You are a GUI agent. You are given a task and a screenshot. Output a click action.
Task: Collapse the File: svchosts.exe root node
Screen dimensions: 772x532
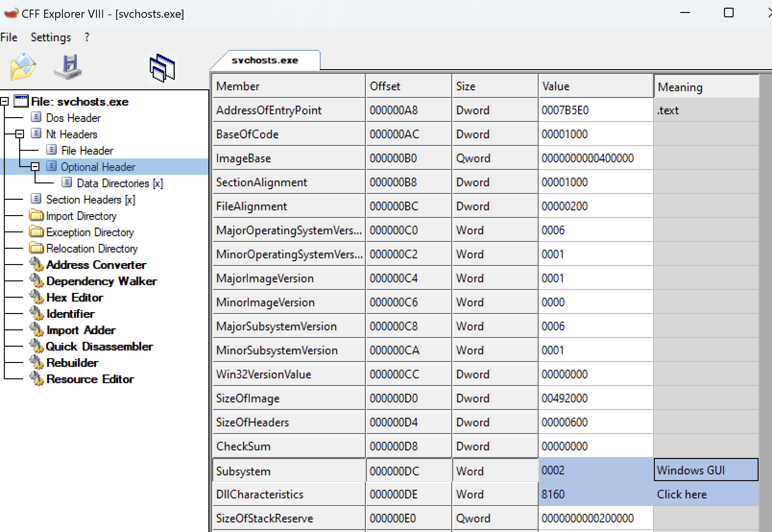tap(4, 101)
